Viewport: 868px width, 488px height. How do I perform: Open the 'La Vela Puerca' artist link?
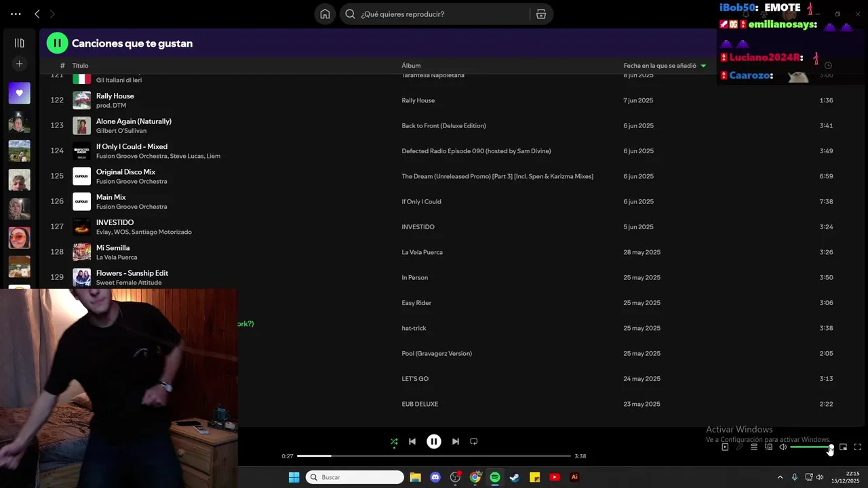(x=117, y=258)
